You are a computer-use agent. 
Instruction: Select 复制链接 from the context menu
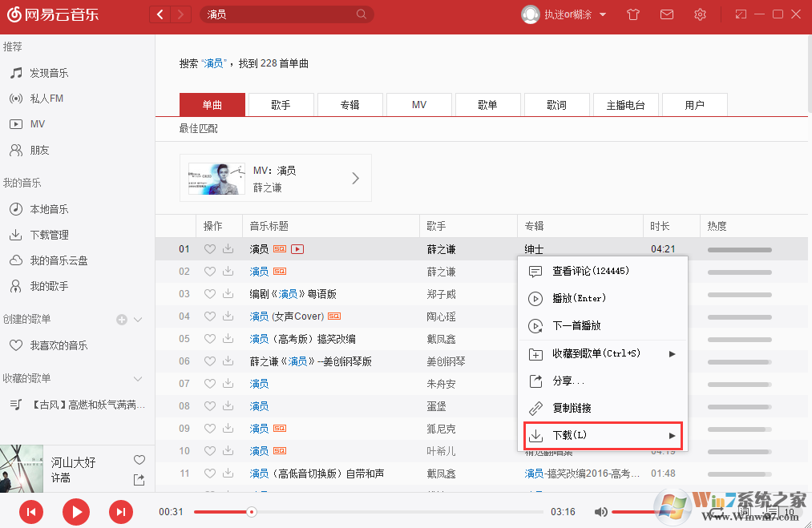point(576,406)
